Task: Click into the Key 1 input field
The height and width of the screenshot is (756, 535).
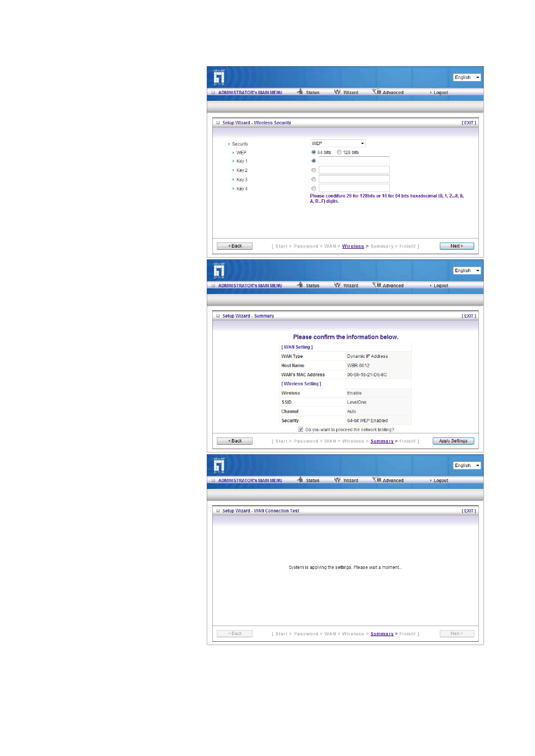Action: [354, 161]
